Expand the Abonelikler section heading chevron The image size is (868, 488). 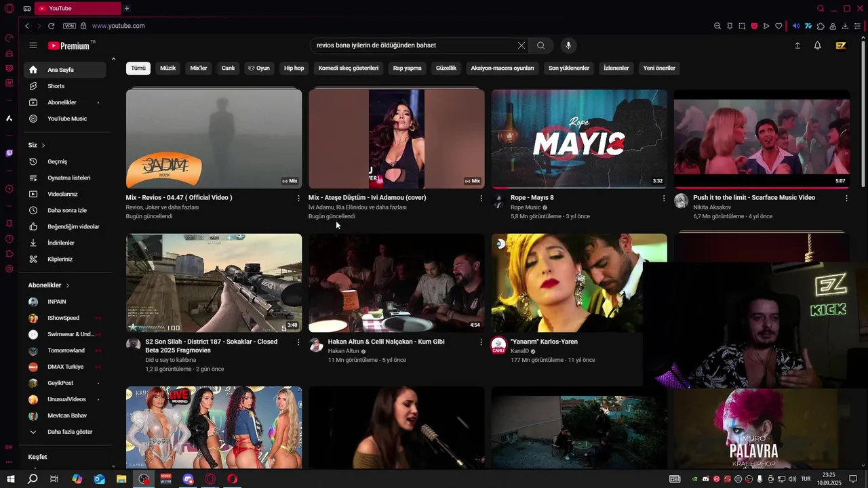coord(68,285)
